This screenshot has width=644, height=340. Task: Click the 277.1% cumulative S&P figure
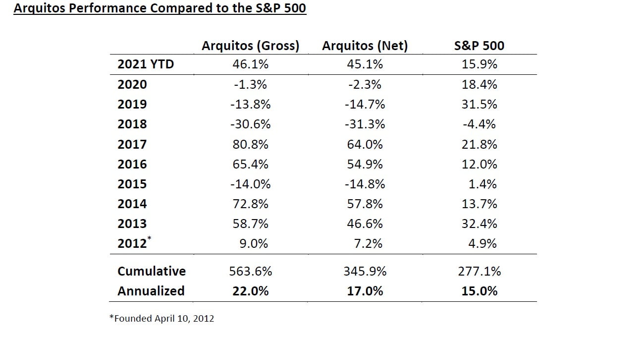click(x=479, y=272)
